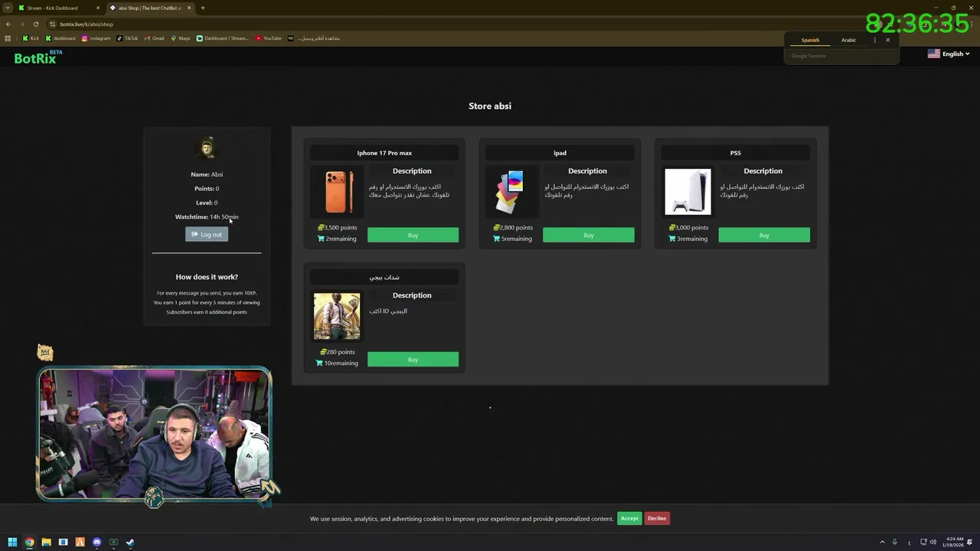Viewport: 980px width, 551px height.
Task: Open the site information icon in address bar
Action: tap(52, 24)
